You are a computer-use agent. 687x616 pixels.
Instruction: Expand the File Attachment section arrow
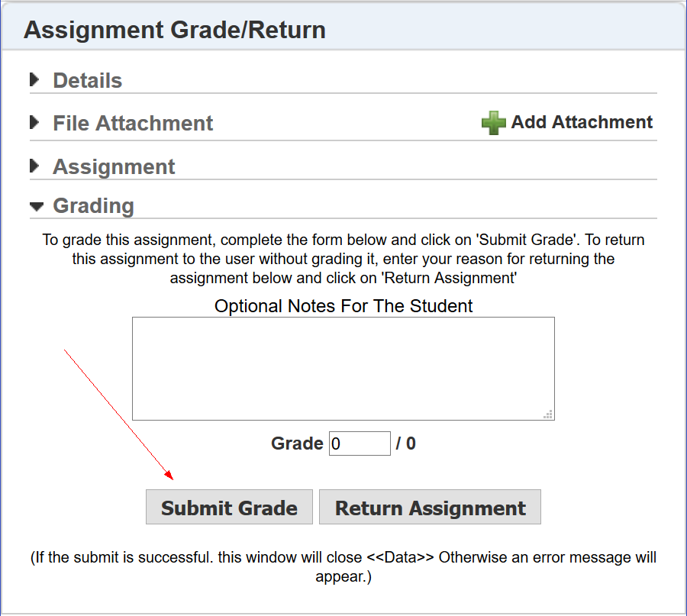tap(34, 122)
